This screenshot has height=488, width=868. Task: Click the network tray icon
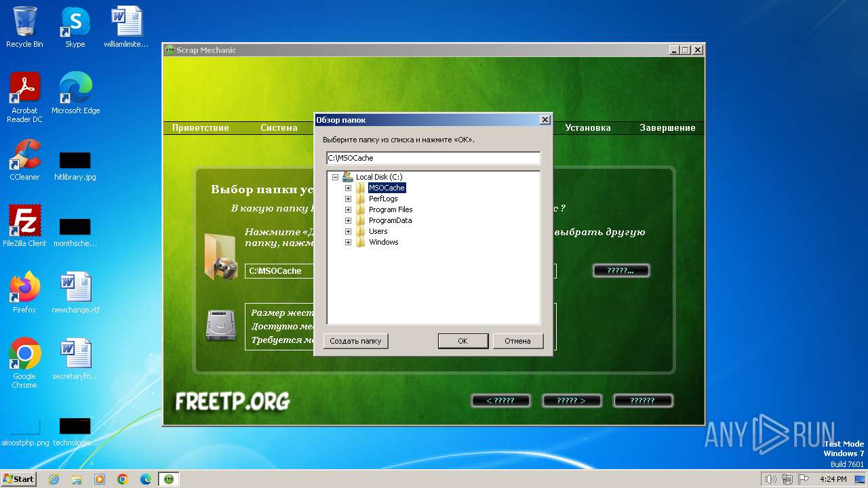787,479
